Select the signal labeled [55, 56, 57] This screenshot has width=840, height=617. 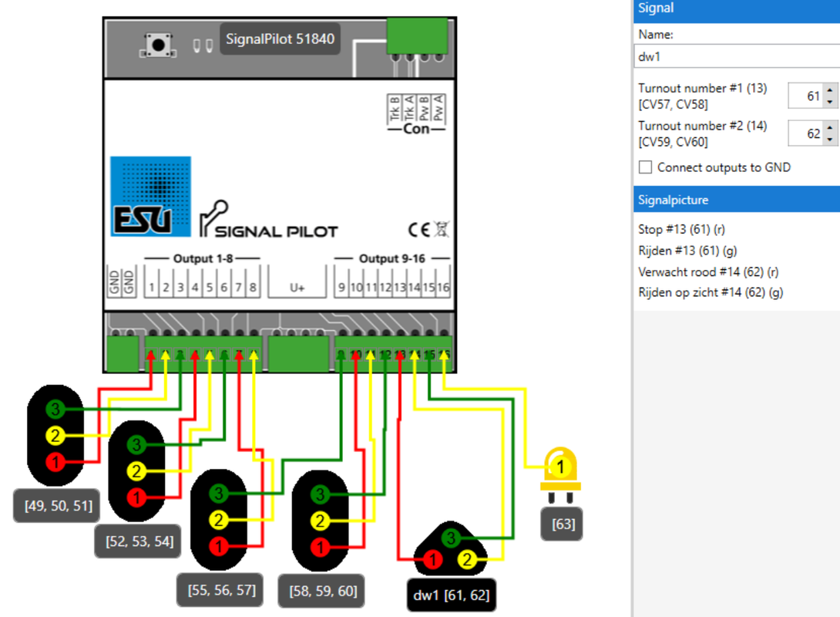(219, 520)
